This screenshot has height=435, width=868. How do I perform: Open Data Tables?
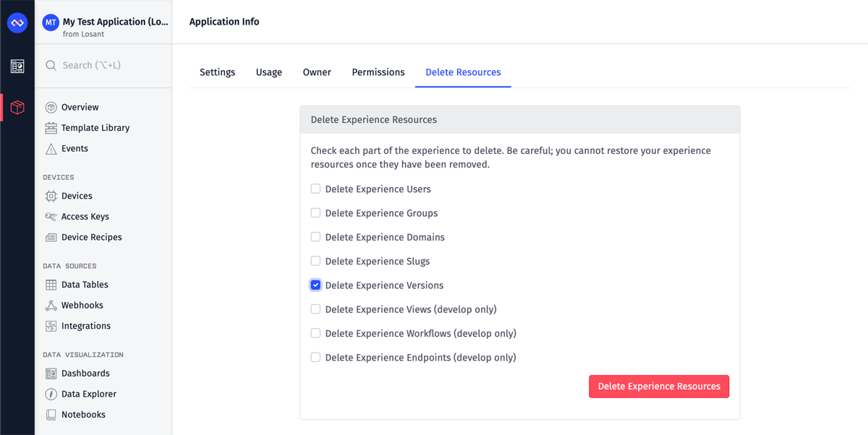[x=85, y=285]
